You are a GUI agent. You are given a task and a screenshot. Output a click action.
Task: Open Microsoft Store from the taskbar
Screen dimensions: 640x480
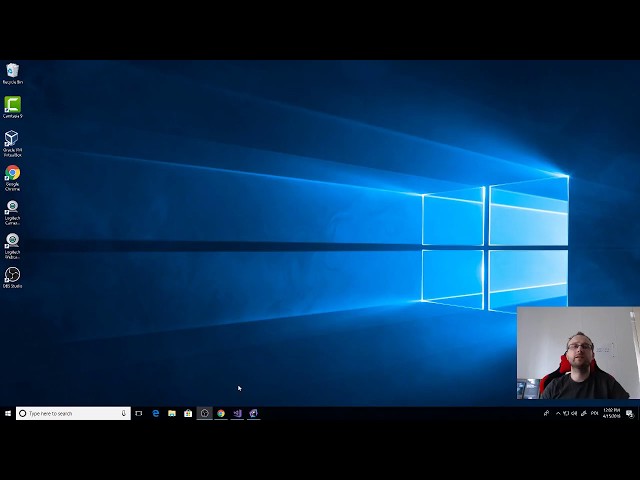coord(188,413)
